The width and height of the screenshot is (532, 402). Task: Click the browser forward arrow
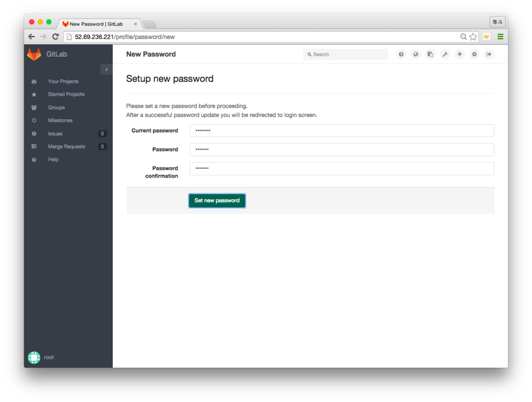click(44, 37)
